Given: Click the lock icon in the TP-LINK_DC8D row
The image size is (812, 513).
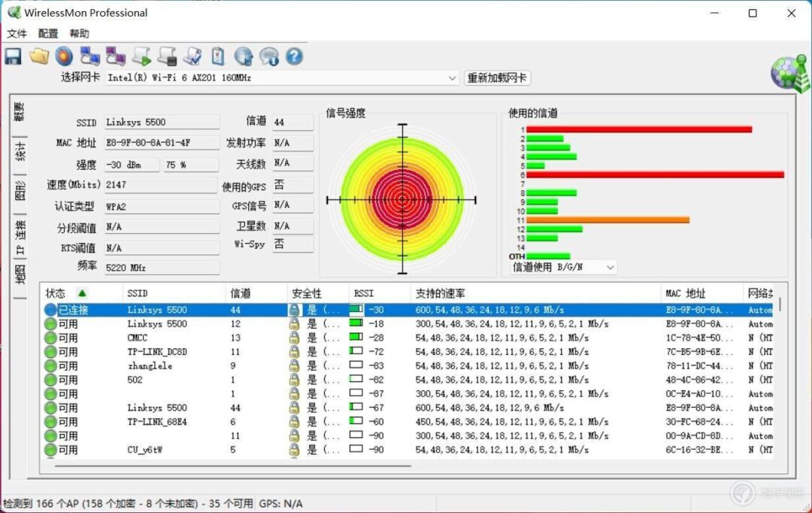Looking at the screenshot, I should click(x=294, y=352).
